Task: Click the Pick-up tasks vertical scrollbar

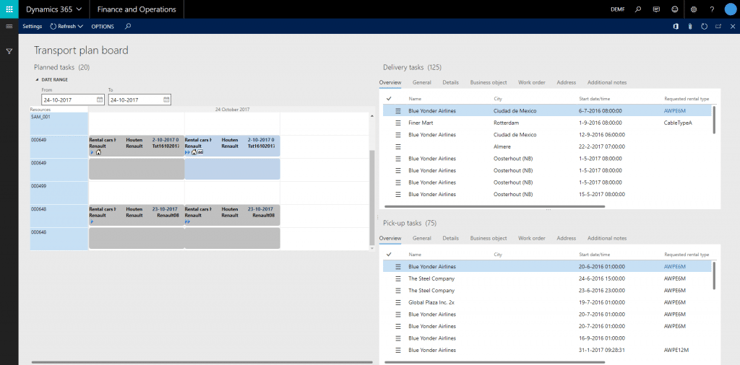Action: tap(714, 276)
